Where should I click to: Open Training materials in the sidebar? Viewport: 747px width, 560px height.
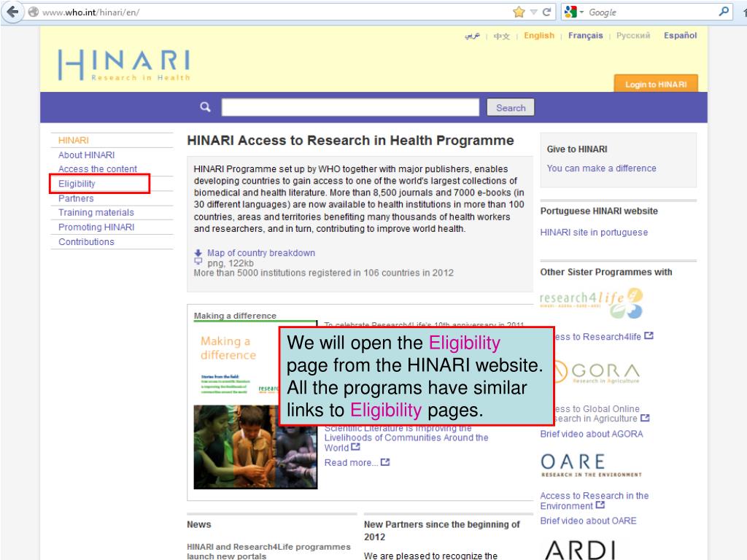pos(96,212)
